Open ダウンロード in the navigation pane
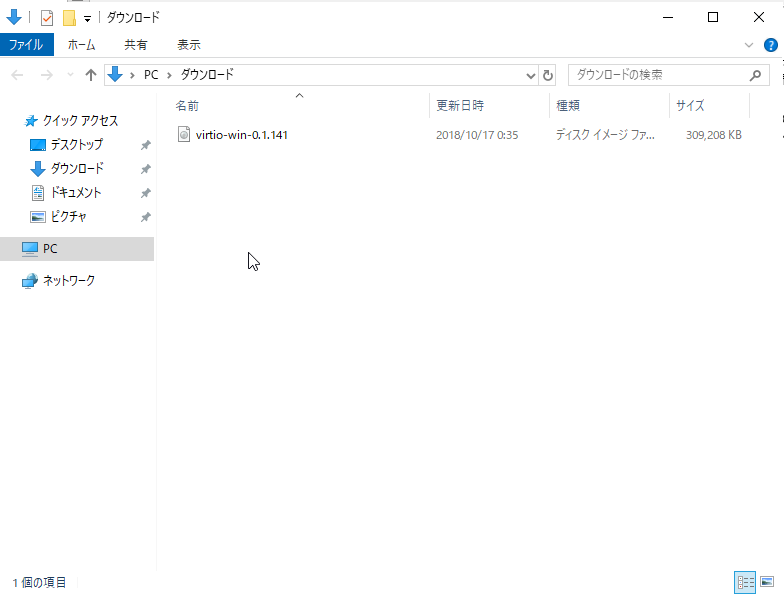This screenshot has width=784, height=601. click(77, 168)
